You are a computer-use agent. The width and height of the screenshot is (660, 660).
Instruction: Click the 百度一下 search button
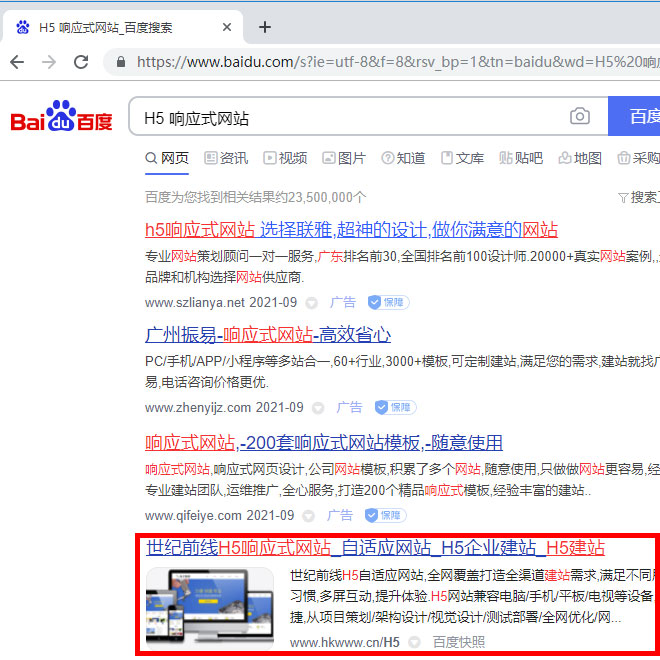click(634, 116)
